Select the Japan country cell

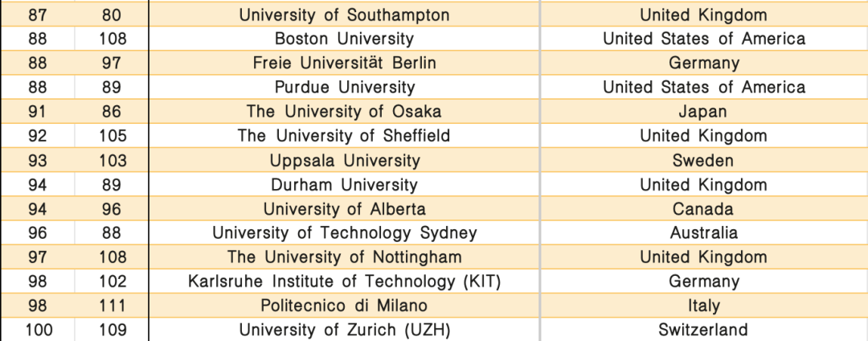coord(704,112)
